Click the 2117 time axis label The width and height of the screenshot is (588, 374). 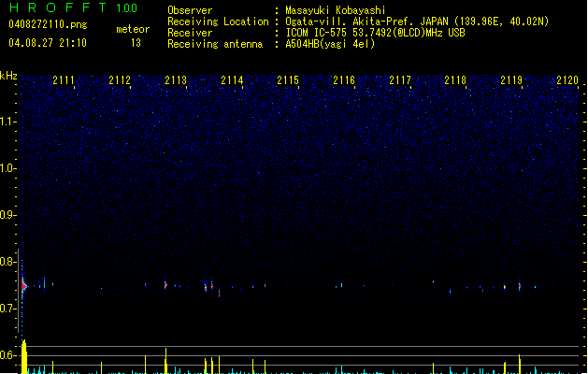[x=400, y=79]
